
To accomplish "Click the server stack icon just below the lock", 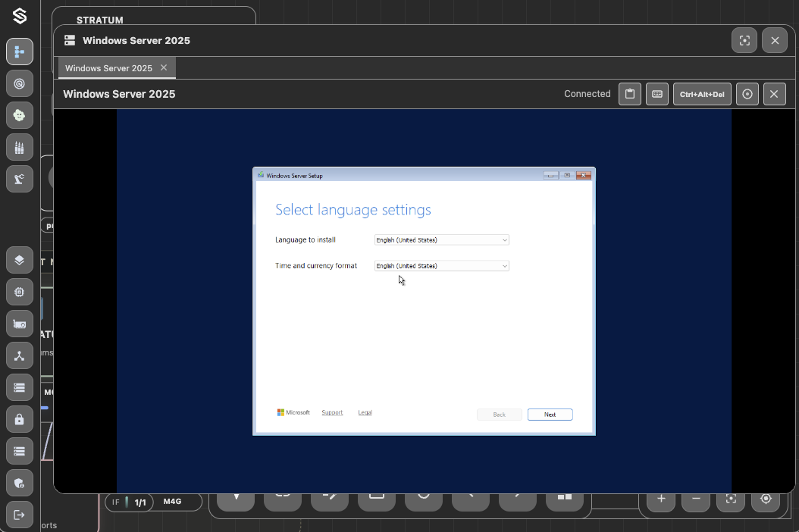I will (20, 452).
